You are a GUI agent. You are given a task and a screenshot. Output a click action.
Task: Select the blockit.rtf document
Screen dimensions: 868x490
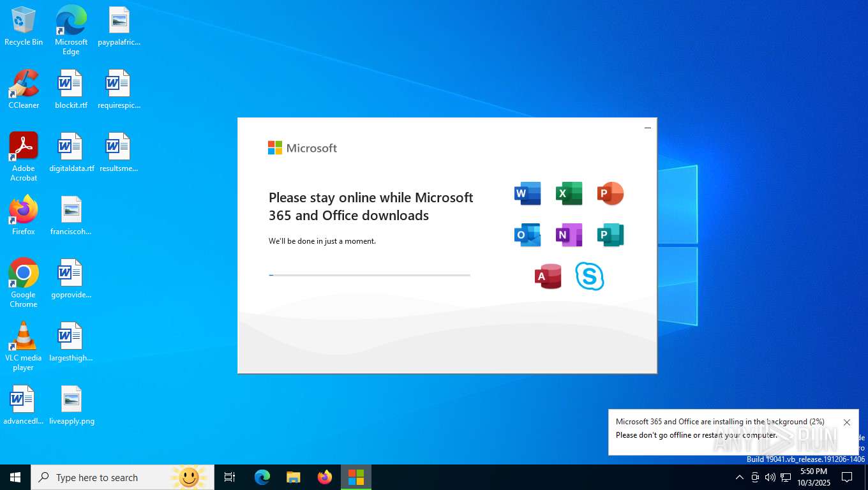pos(71,89)
